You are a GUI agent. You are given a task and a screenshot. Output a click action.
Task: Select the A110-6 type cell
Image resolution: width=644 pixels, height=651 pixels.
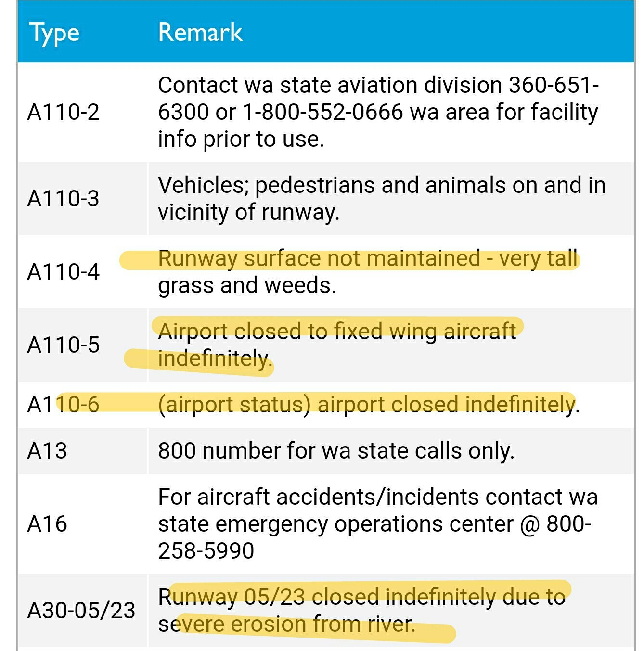point(64,404)
